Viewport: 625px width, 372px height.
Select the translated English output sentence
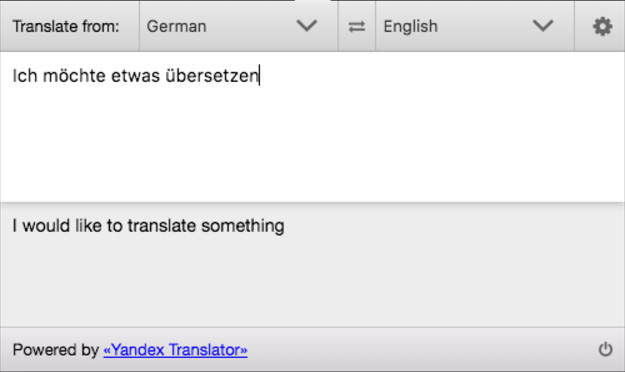(148, 226)
